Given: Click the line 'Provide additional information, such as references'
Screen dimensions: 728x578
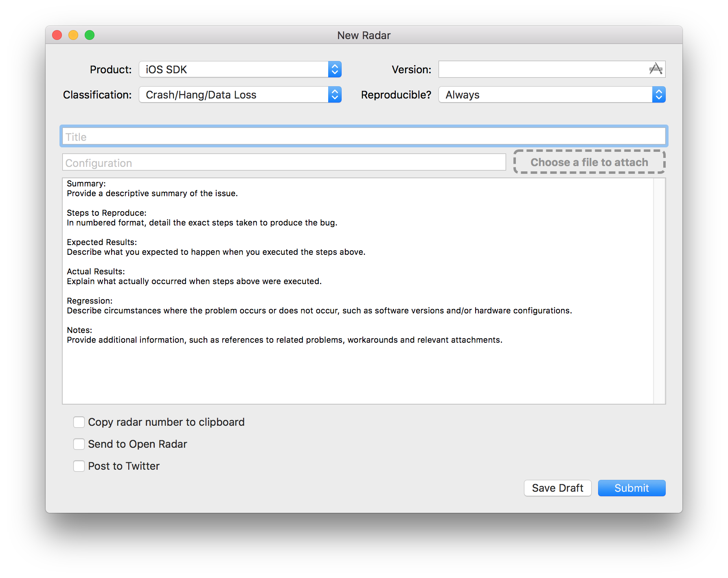Looking at the screenshot, I should coord(285,340).
